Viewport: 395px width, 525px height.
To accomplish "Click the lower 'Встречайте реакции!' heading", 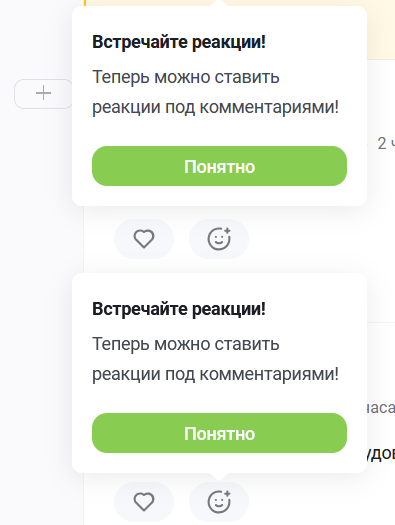I will [179, 309].
